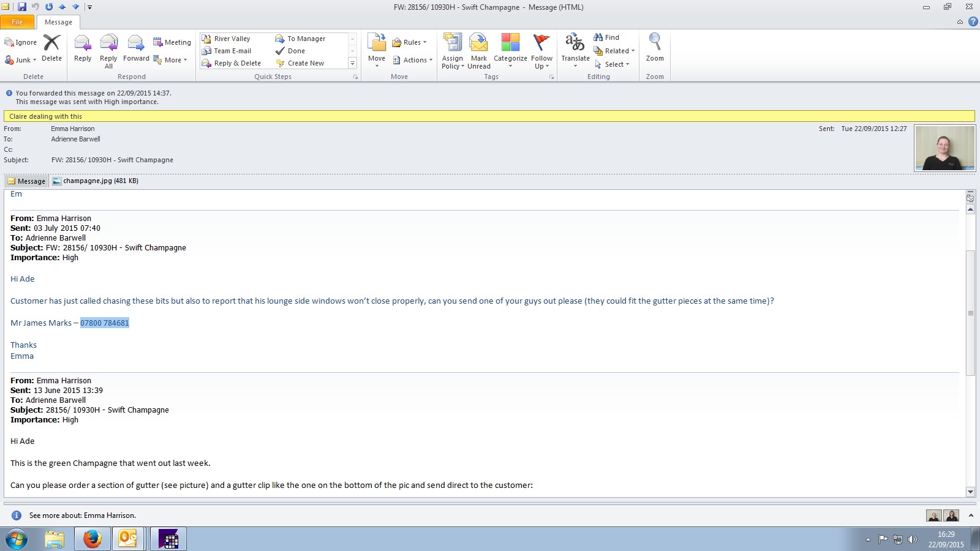Mark the message as Unread
The image size is (980, 551).
(479, 51)
